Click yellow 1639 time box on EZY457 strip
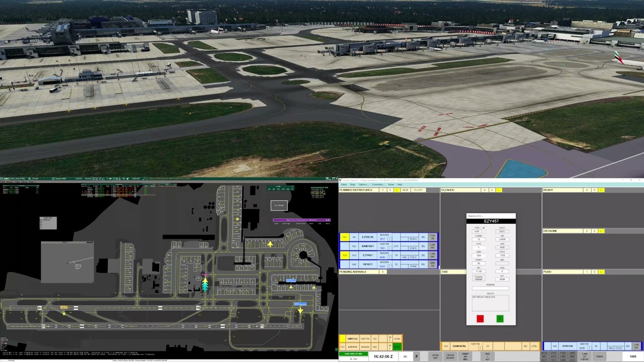644x362 pixels. (344, 255)
